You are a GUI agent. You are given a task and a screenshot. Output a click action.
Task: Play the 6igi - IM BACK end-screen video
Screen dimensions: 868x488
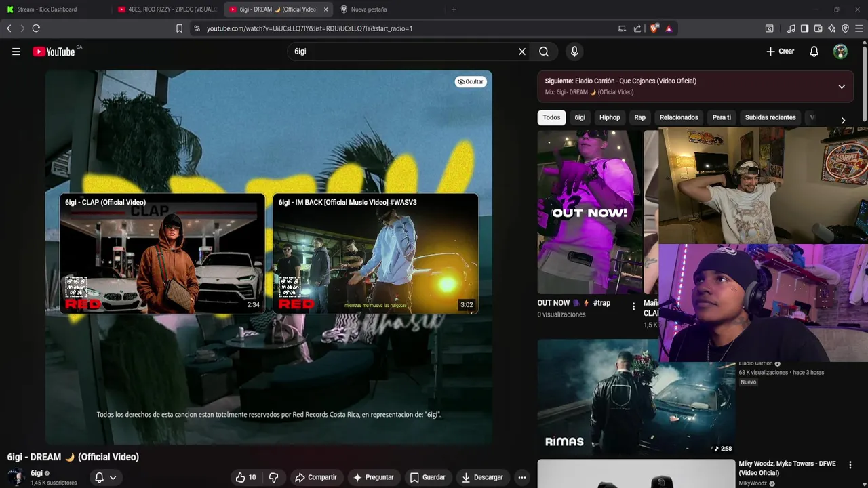376,254
